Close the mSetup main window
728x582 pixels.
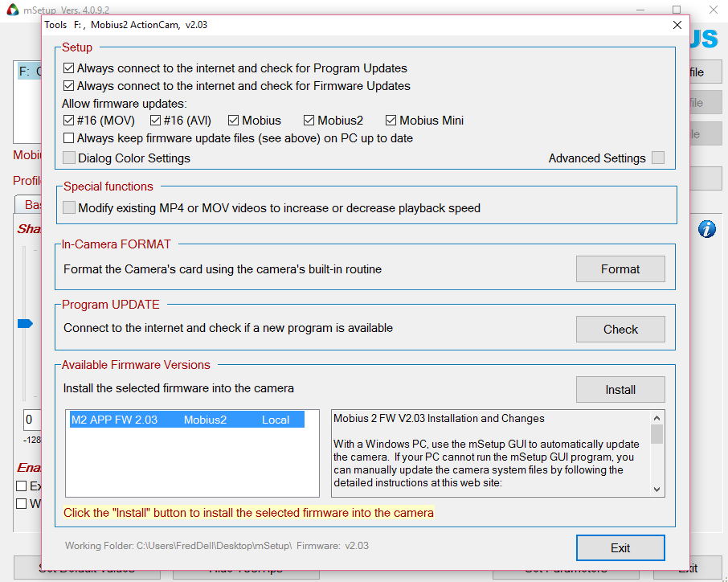[x=714, y=10]
